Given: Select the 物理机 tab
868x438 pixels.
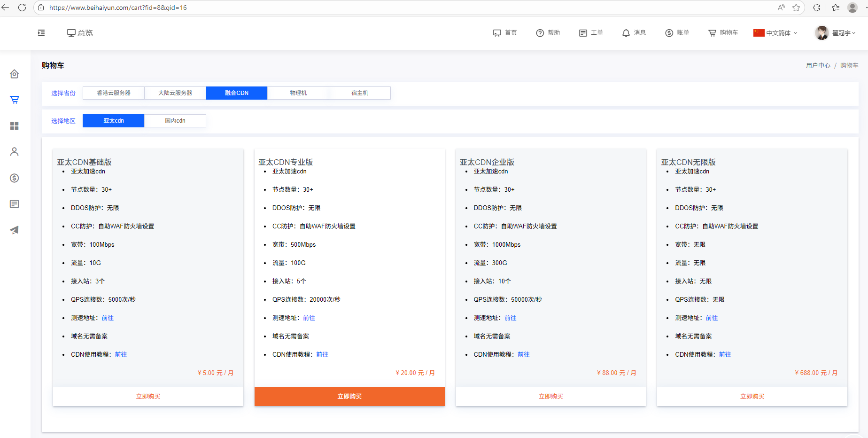Looking at the screenshot, I should click(x=298, y=93).
